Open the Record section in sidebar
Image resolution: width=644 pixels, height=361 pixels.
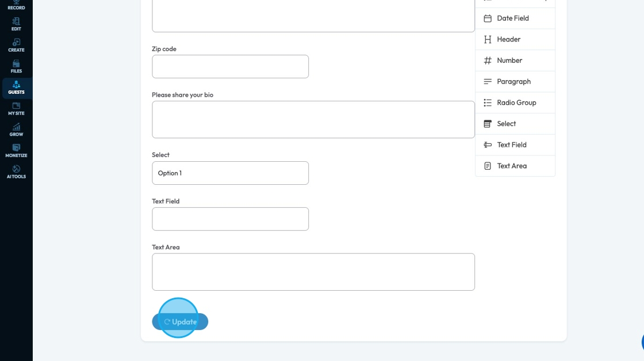click(x=16, y=5)
